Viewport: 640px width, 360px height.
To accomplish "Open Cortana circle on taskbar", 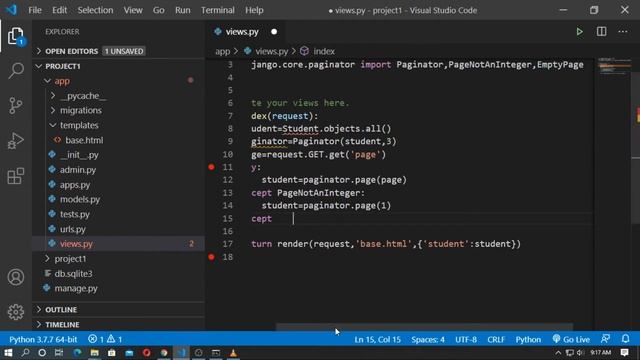I will pyautogui.click(x=42, y=353).
